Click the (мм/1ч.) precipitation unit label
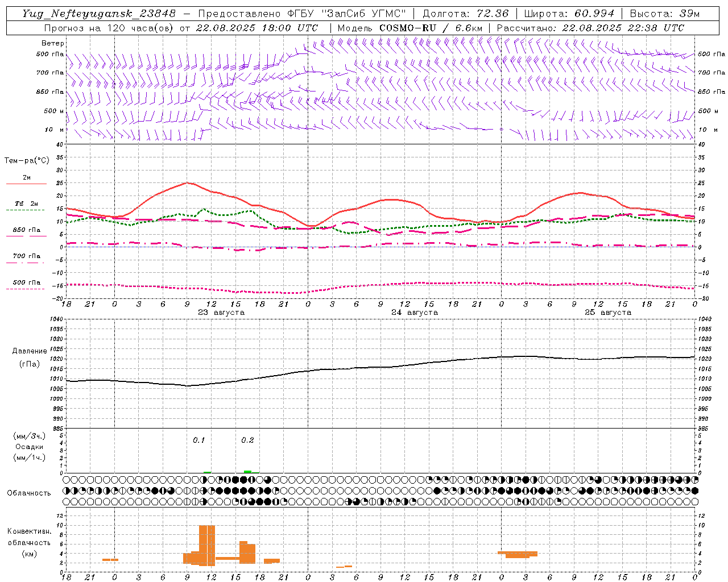This screenshot has width=728, height=582. coord(29,458)
